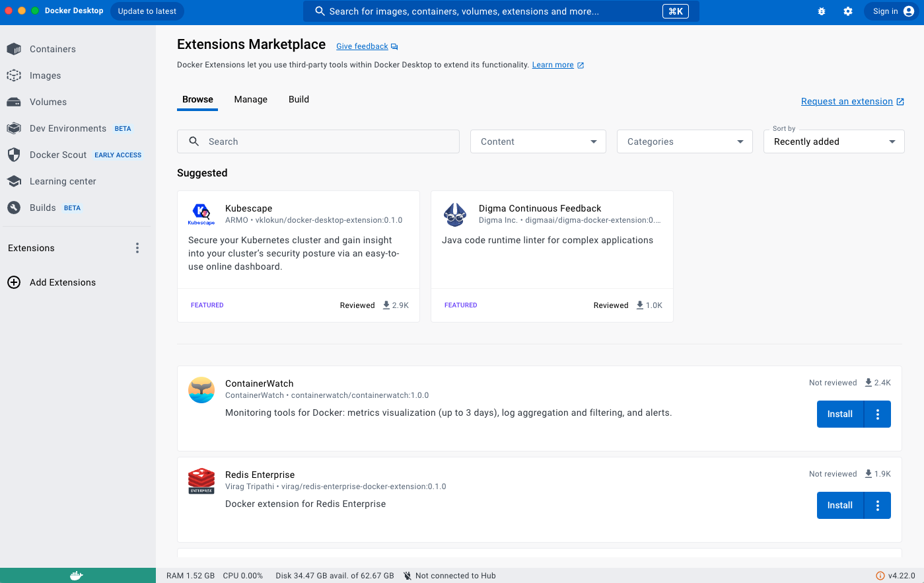The image size is (924, 583).
Task: Click the Redis Enterprise logo
Action: coord(201,481)
